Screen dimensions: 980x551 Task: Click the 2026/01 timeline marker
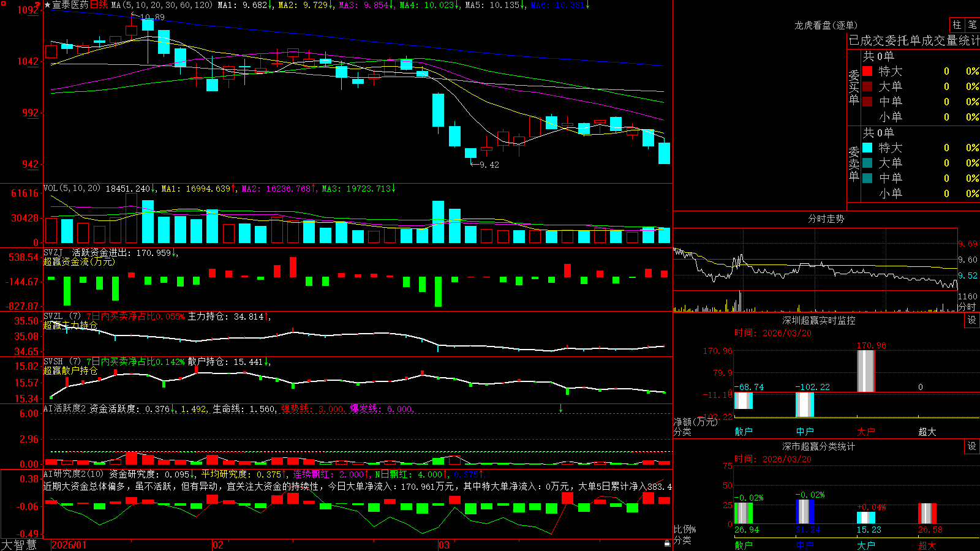69,545
